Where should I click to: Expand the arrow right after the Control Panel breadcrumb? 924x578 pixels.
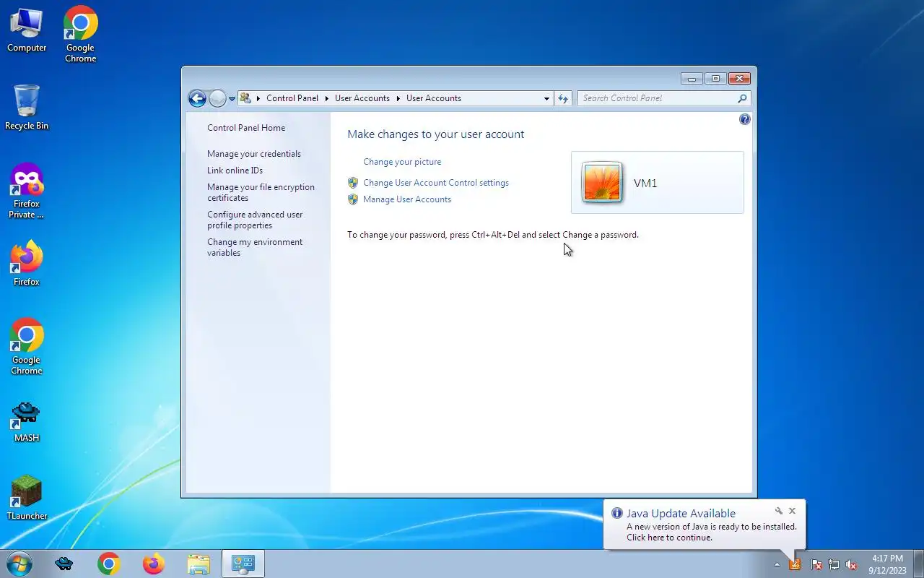(x=326, y=98)
